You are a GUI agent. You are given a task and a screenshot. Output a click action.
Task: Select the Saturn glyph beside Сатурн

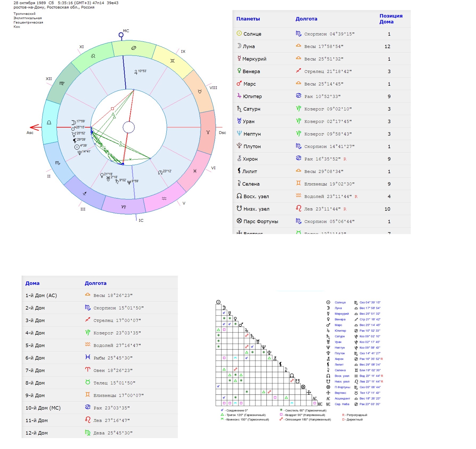239,109
